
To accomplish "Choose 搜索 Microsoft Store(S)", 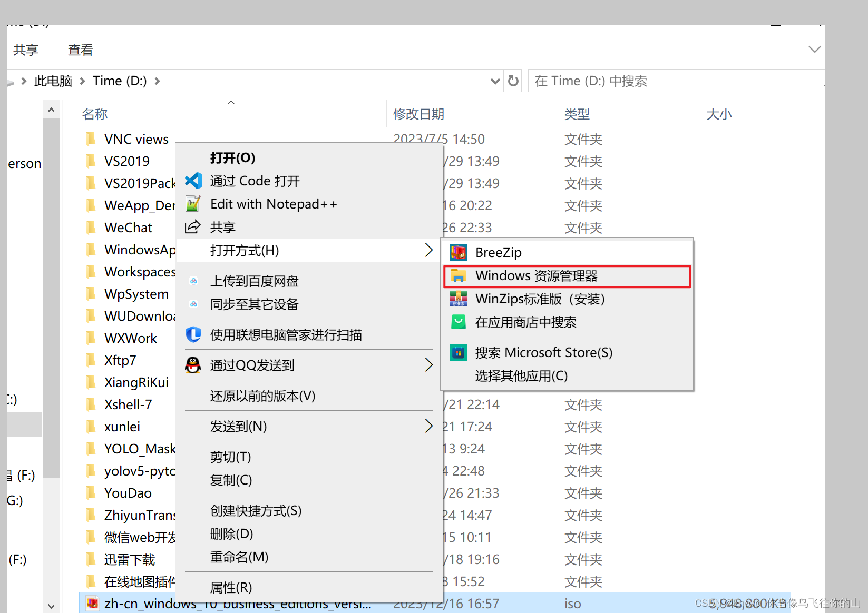I will [567, 352].
